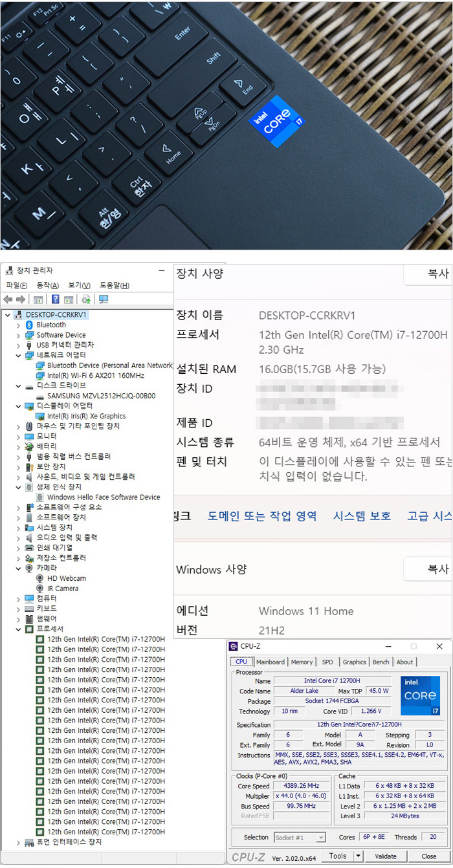Select the 사운드, 비디오 및 게임 컨트롤러 icon

coord(29,477)
